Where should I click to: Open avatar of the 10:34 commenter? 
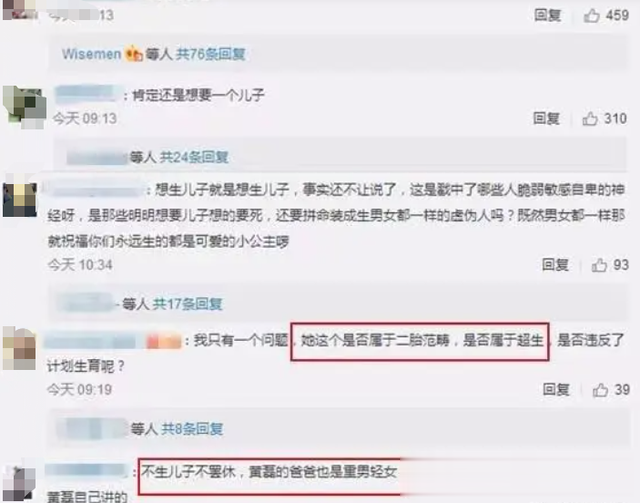[20, 198]
